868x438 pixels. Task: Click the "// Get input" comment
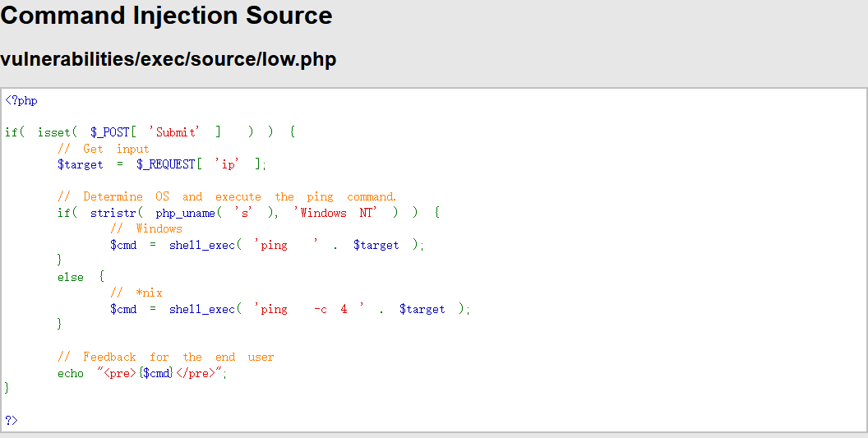point(104,149)
